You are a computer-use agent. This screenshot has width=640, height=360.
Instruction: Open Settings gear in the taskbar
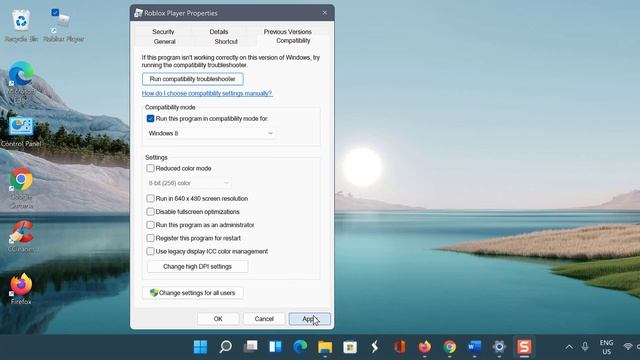point(499,347)
